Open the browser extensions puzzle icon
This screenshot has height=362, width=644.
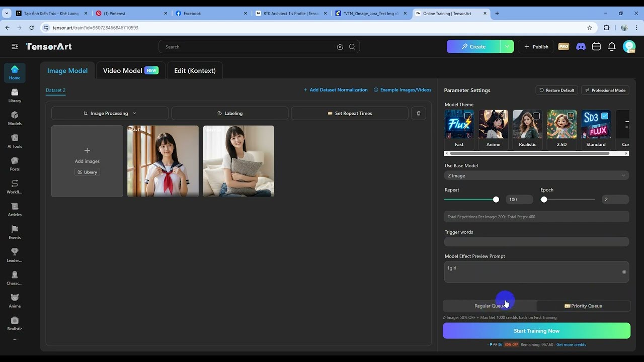[x=606, y=28]
